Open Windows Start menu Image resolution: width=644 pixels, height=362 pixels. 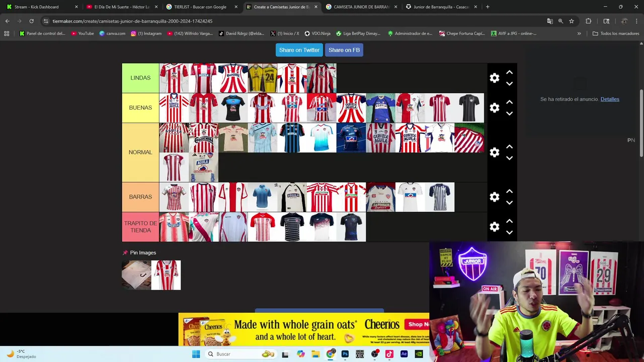coord(196,354)
